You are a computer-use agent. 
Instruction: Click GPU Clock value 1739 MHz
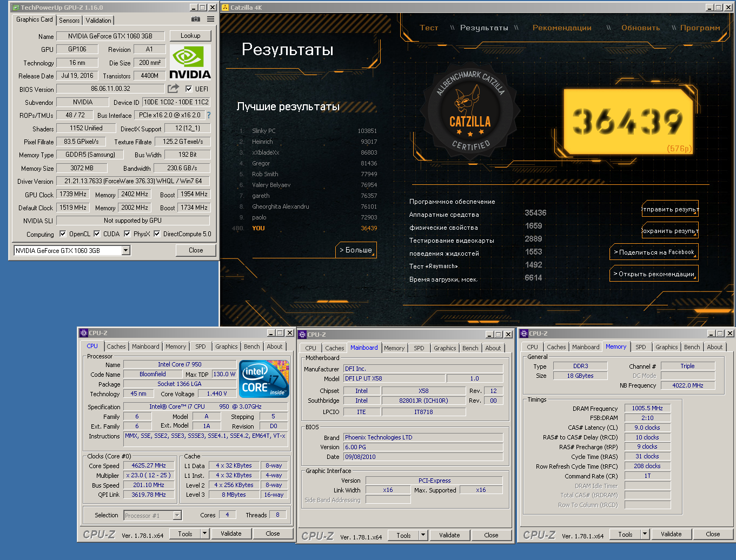click(x=73, y=194)
